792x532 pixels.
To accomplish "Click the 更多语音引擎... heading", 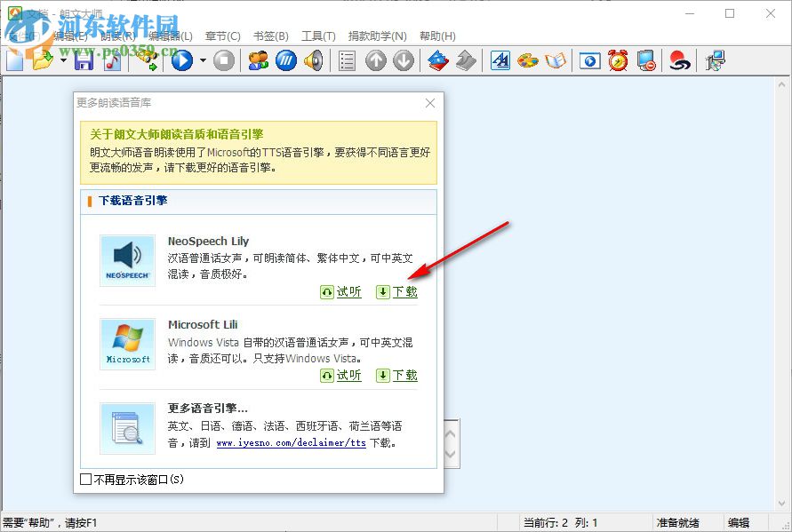I will click(x=208, y=408).
